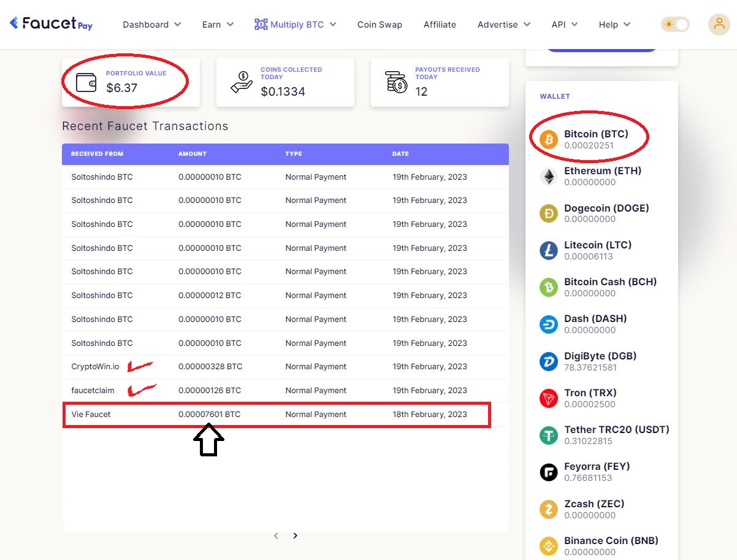Expand the Dashboard dropdown menu
This screenshot has width=737, height=560.
pyautogui.click(x=152, y=25)
